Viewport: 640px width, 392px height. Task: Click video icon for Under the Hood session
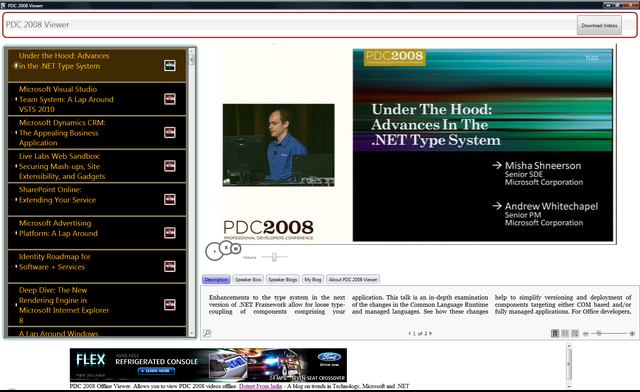(x=170, y=65)
